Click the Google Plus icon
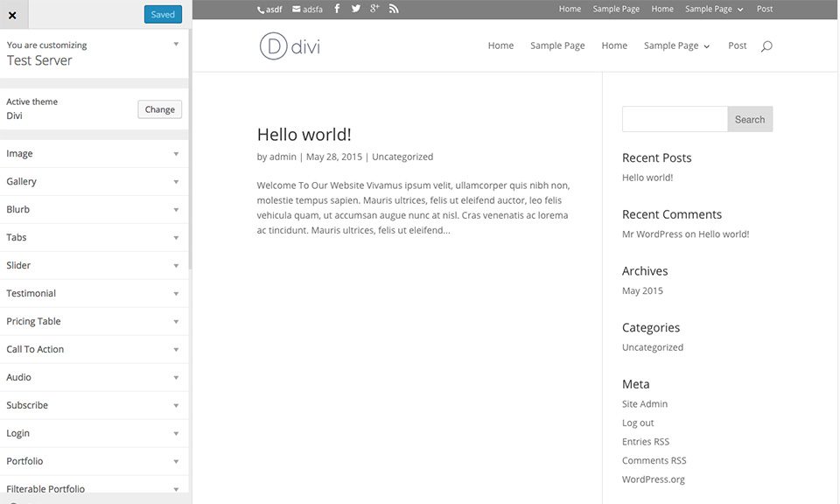This screenshot has width=840, height=504. click(x=374, y=9)
